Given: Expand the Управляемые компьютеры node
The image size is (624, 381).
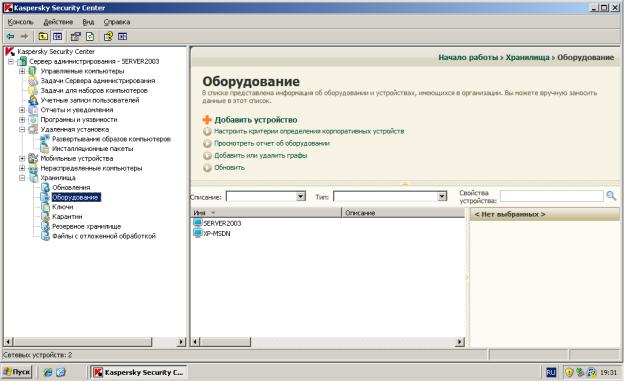Looking at the screenshot, I should click(22, 71).
